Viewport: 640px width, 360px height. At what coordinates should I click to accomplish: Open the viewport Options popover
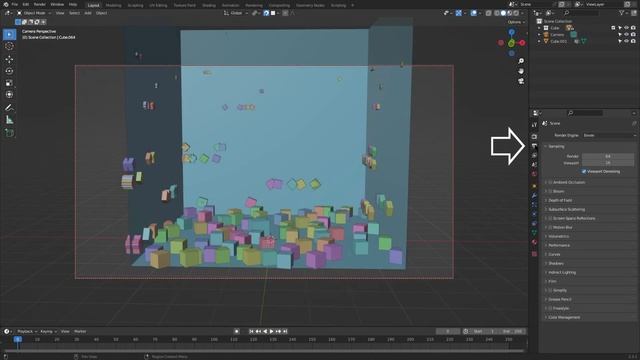[516, 22]
